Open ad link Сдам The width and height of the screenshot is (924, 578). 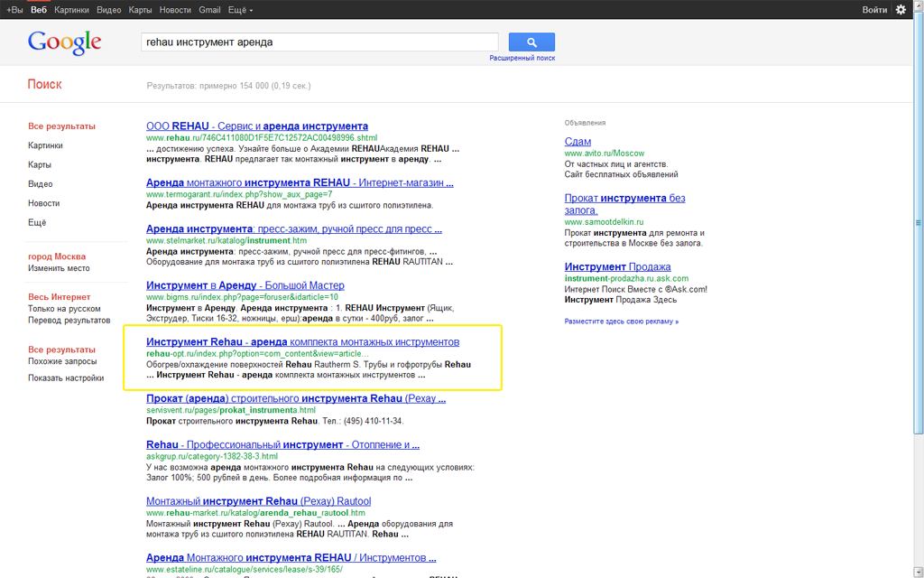(577, 142)
